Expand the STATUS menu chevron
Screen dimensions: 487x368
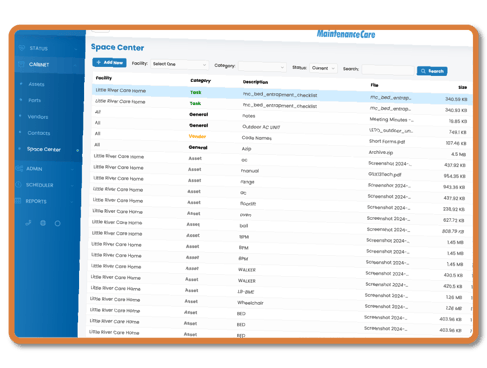(x=76, y=49)
